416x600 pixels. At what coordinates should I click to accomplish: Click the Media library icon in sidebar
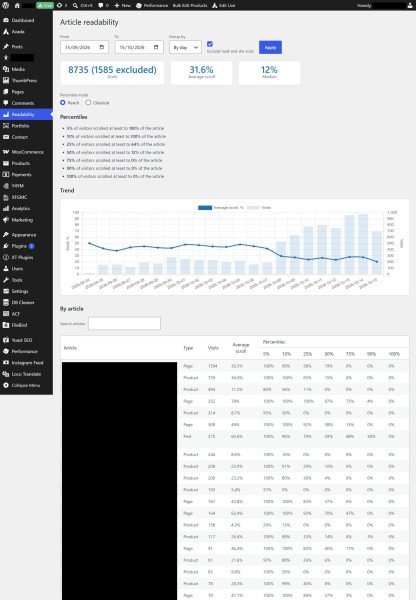[6, 69]
